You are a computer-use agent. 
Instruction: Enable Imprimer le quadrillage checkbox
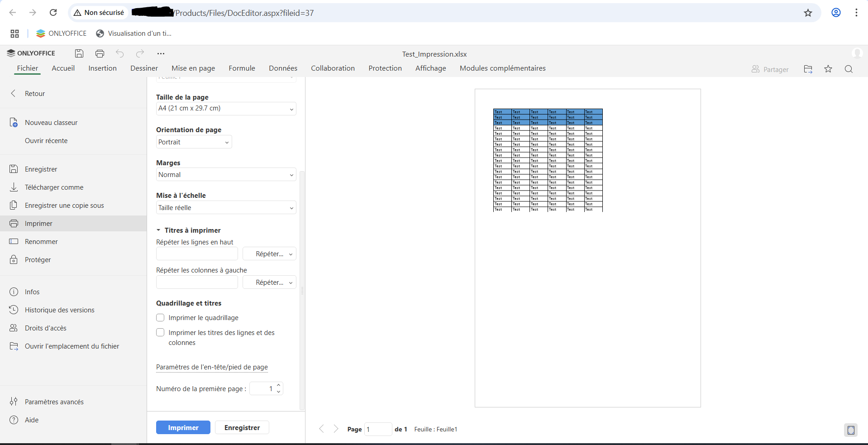[160, 317]
